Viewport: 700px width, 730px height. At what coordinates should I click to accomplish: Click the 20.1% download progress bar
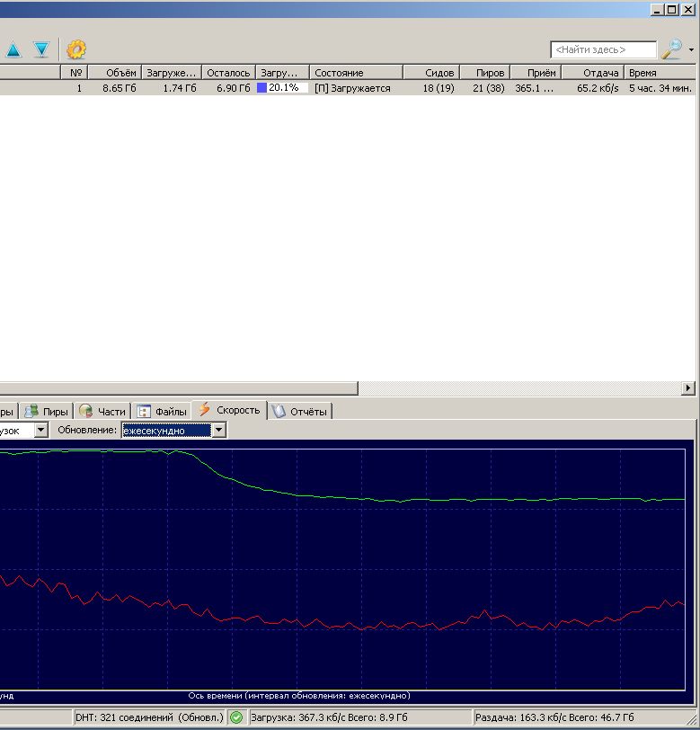click(x=282, y=88)
